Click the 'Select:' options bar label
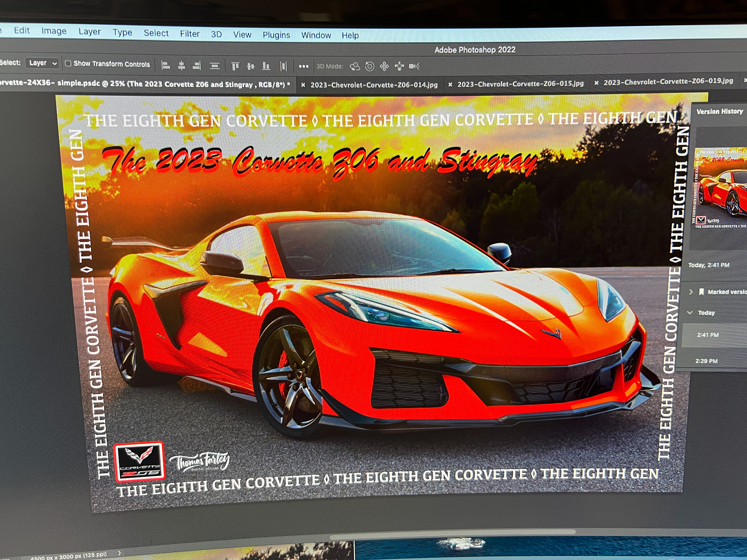Viewport: 747px width, 560px height. click(x=10, y=62)
